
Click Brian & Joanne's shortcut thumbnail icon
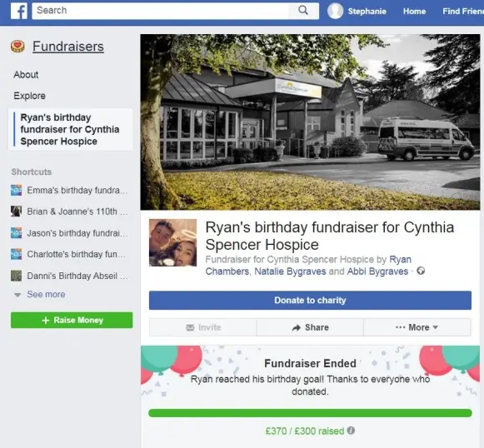tap(17, 212)
